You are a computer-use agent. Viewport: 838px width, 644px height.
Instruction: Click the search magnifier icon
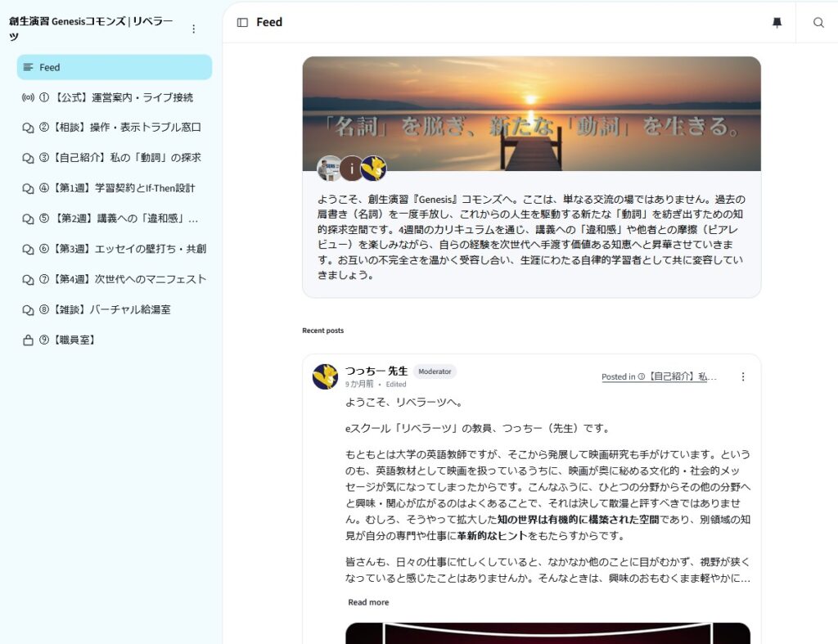click(x=818, y=22)
